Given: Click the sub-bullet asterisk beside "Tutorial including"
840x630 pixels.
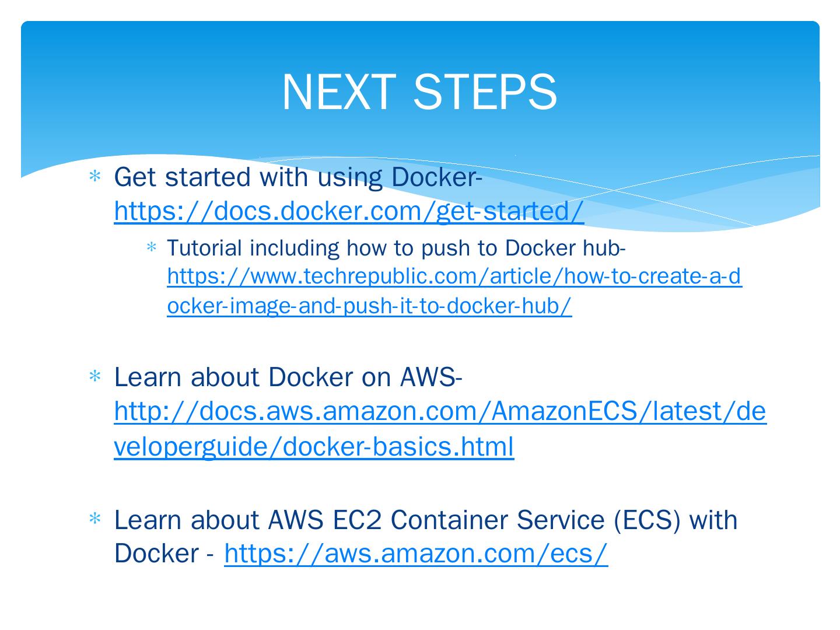Looking at the screenshot, I should click(x=152, y=248).
